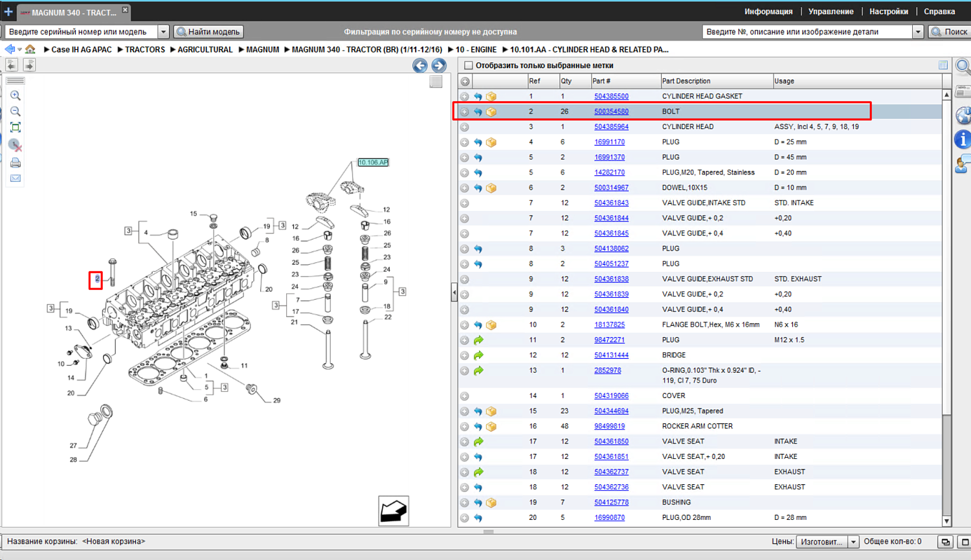Image resolution: width=971 pixels, height=560 pixels.
Task: Open part number link 98499619
Action: [x=609, y=427]
